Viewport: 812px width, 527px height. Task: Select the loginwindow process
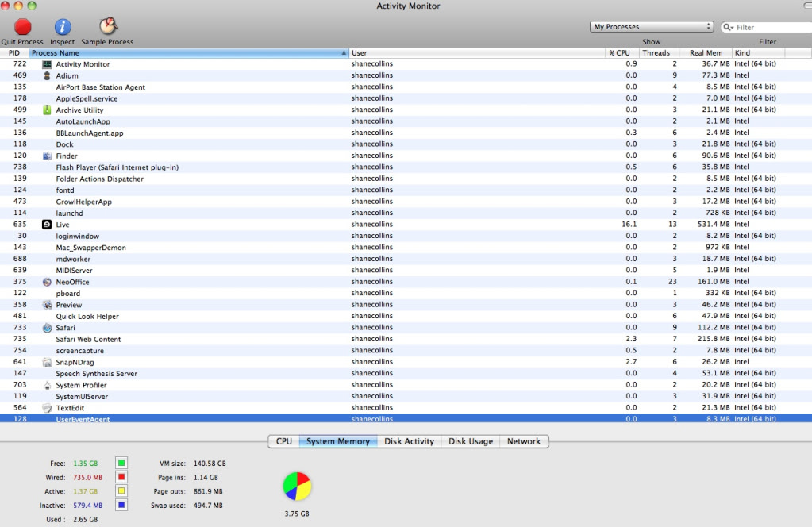pyautogui.click(x=406, y=236)
